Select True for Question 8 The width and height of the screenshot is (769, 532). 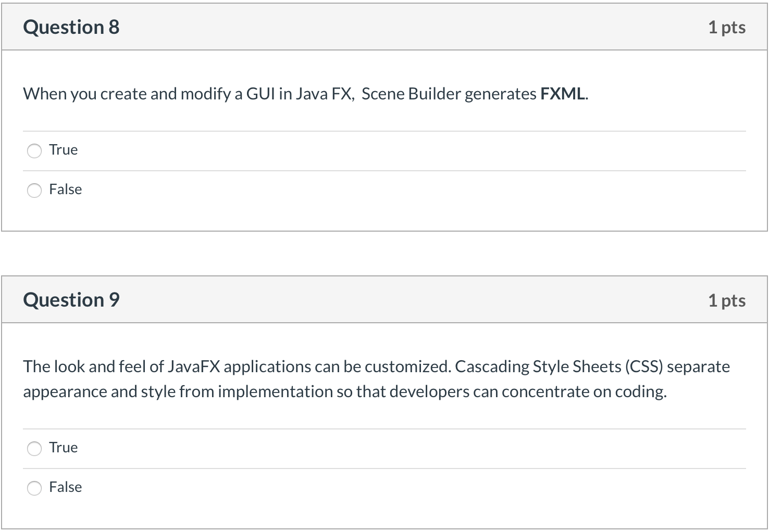[34, 150]
